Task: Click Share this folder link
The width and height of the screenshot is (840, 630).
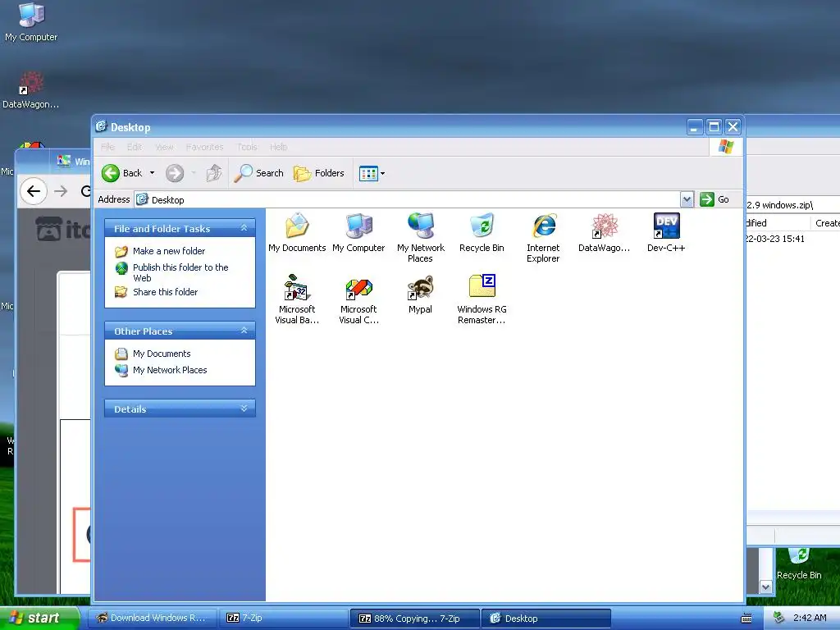Action: click(165, 292)
